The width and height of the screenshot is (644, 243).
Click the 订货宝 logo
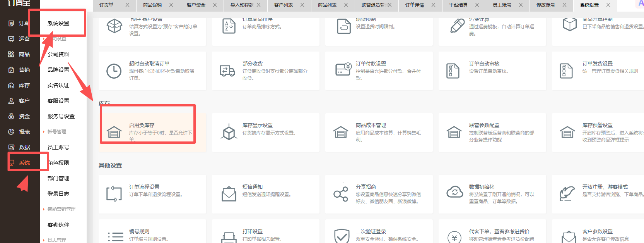coord(19,3)
